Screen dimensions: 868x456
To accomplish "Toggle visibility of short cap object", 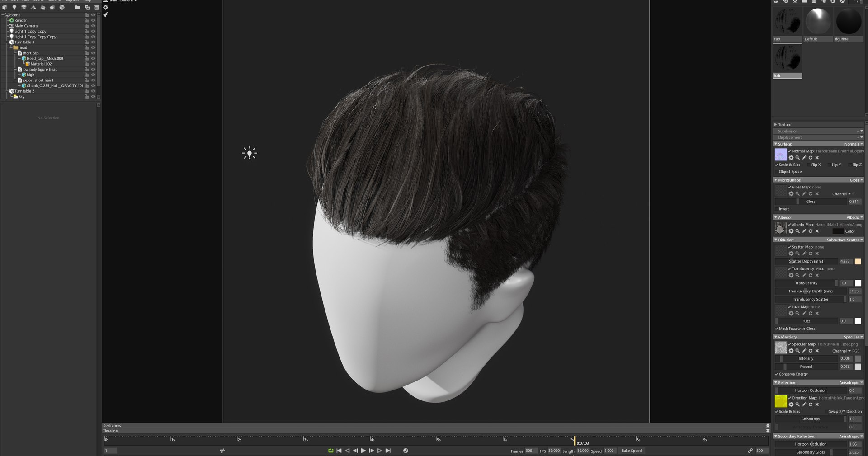I will coord(93,53).
